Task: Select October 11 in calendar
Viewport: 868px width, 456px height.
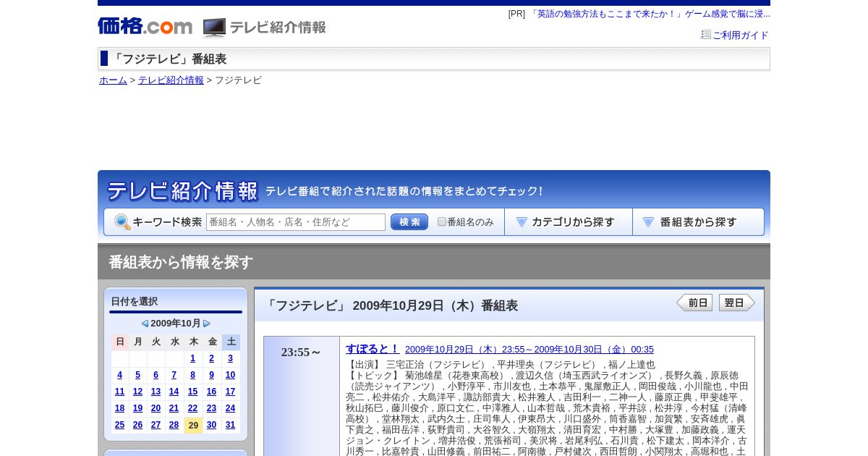Action: click(120, 392)
